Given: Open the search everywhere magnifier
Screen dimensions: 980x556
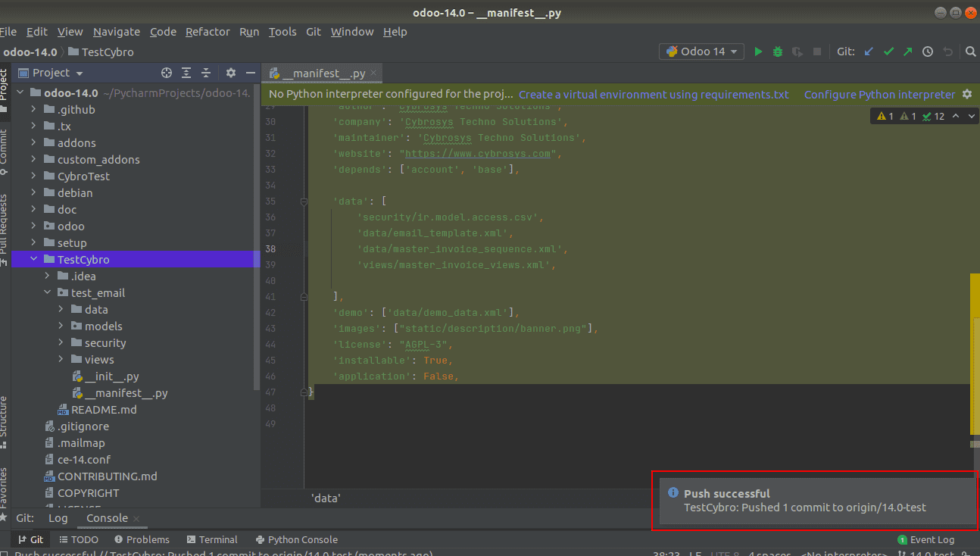Looking at the screenshot, I should click(x=971, y=52).
